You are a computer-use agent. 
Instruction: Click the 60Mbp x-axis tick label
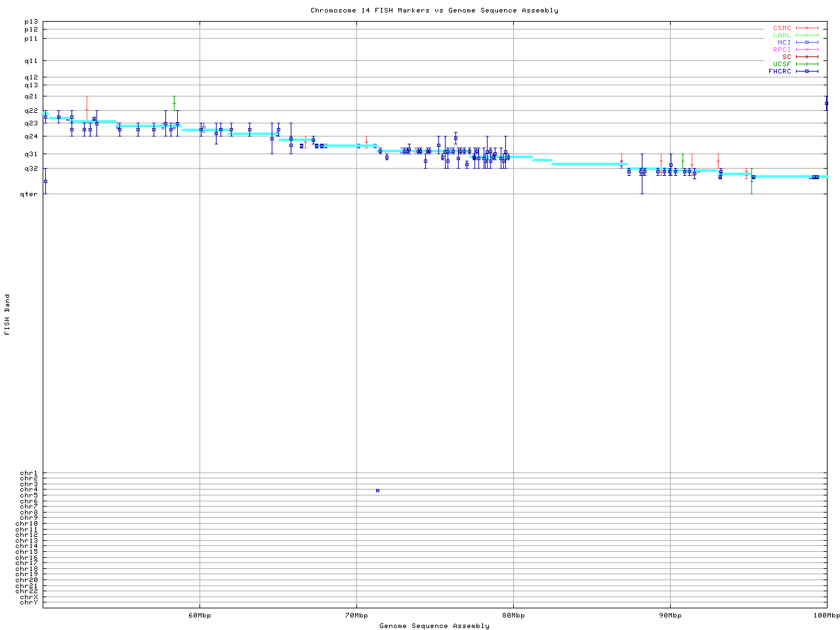(199, 616)
